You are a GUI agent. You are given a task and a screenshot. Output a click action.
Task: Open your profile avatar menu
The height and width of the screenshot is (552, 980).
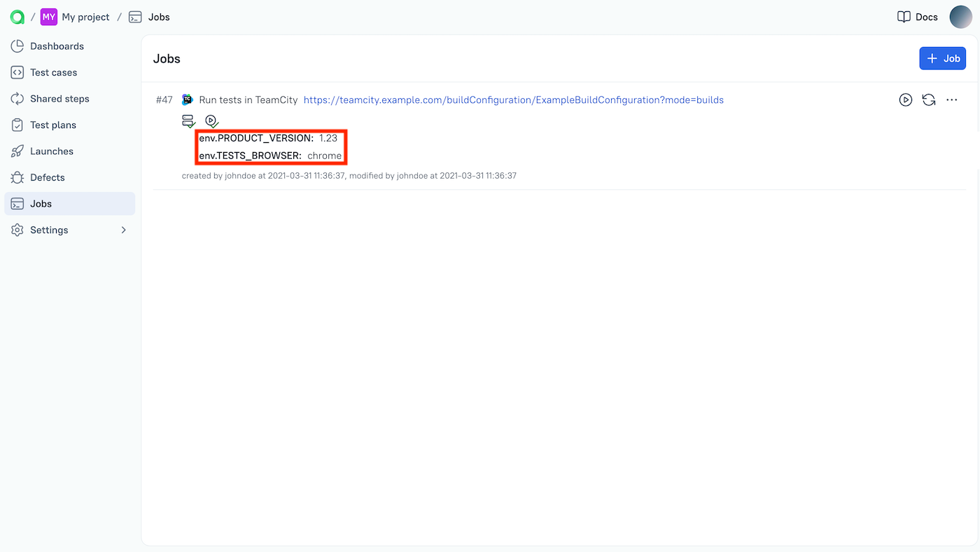point(960,16)
